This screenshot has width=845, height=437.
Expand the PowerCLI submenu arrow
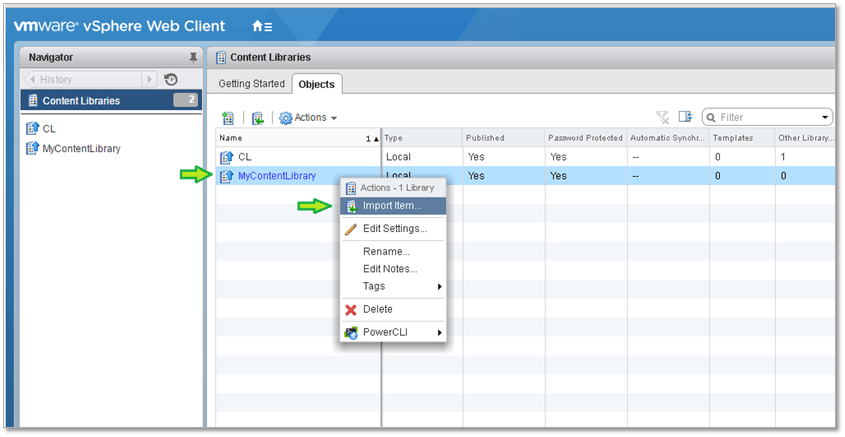coord(440,332)
